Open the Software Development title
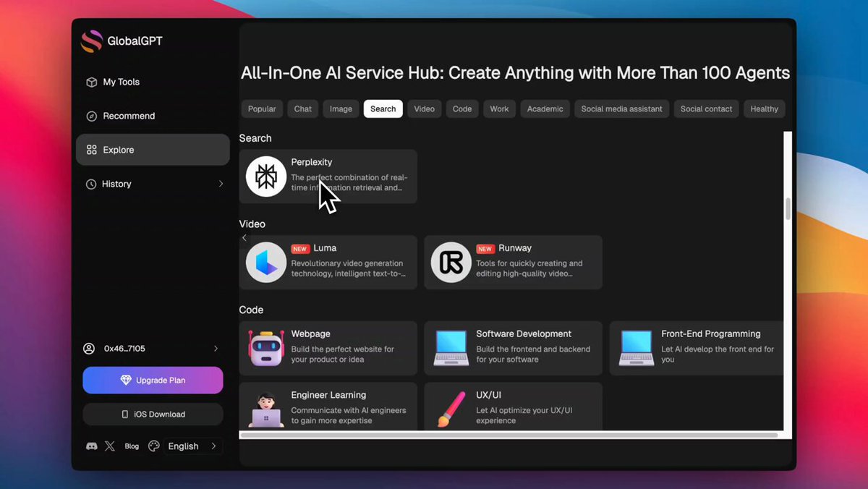 (x=524, y=334)
